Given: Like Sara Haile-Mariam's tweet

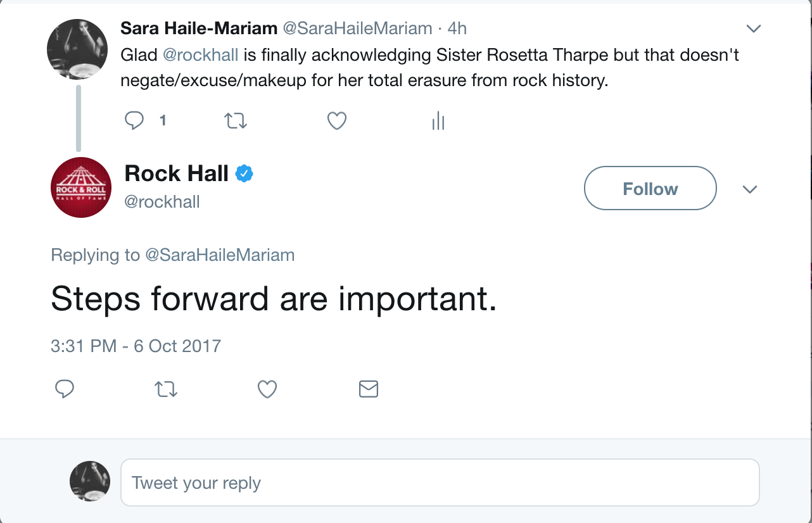Looking at the screenshot, I should click(x=336, y=120).
